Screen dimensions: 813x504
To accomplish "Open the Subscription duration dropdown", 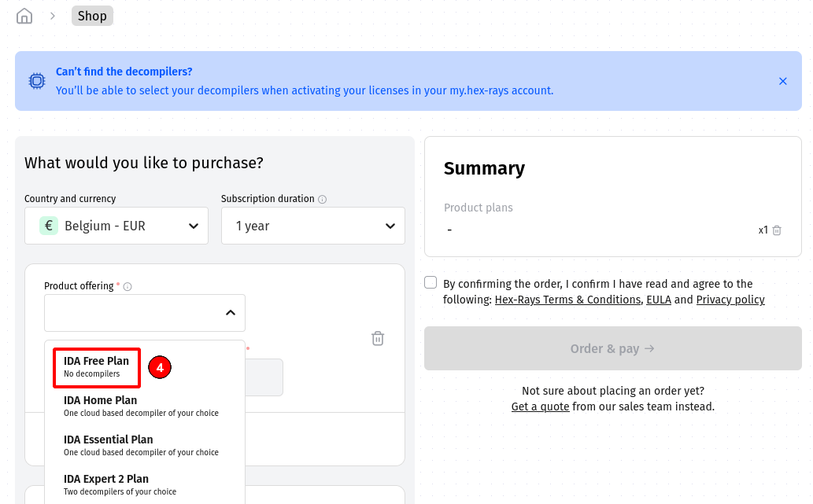I will [x=313, y=226].
